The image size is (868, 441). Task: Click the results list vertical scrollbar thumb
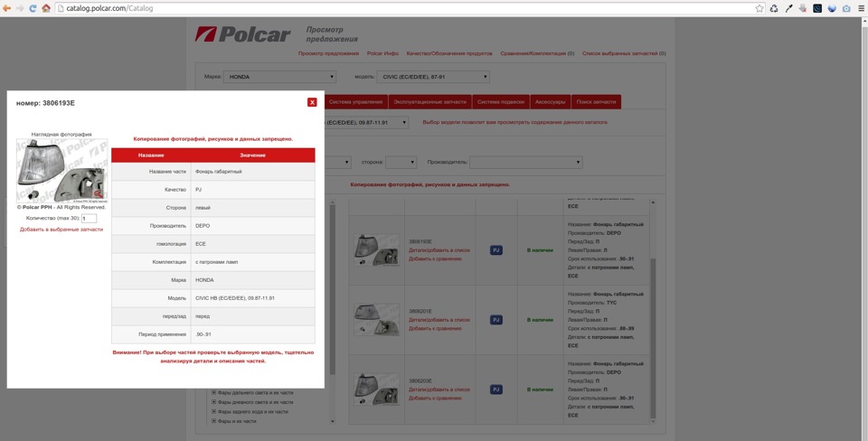pos(653,338)
